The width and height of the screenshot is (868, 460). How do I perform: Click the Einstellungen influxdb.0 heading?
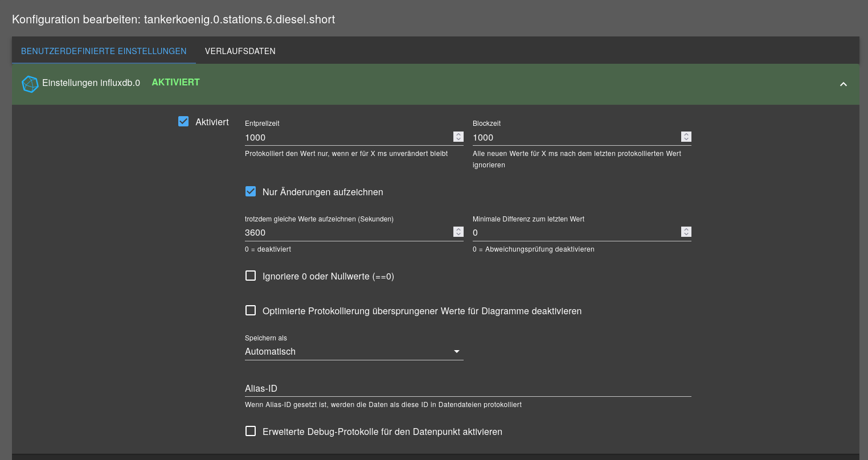pyautogui.click(x=91, y=83)
